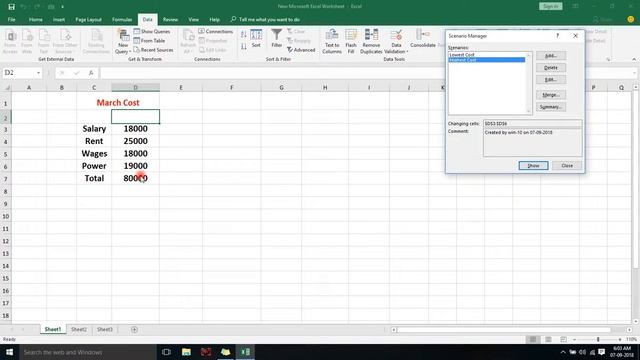Open the Page Layout tab
This screenshot has width=640, height=360.
tap(88, 20)
